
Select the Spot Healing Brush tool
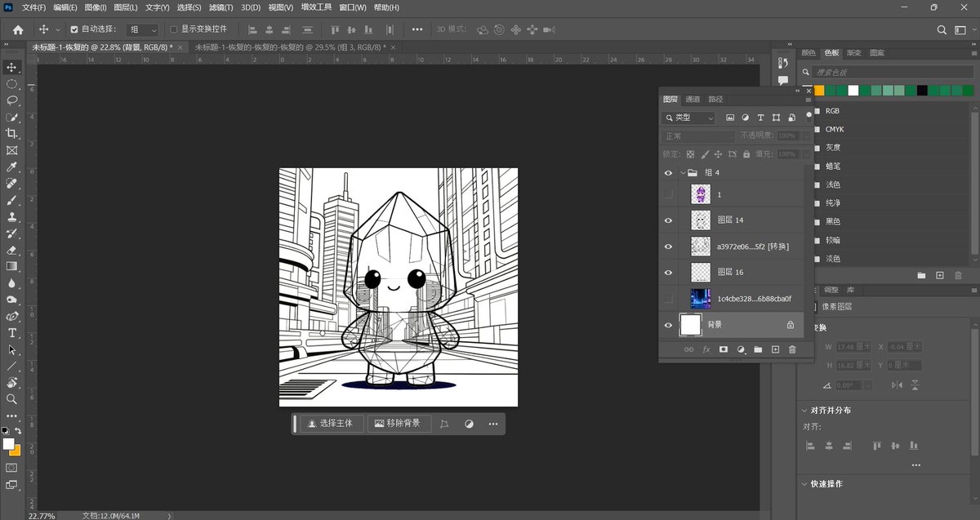coord(12,183)
